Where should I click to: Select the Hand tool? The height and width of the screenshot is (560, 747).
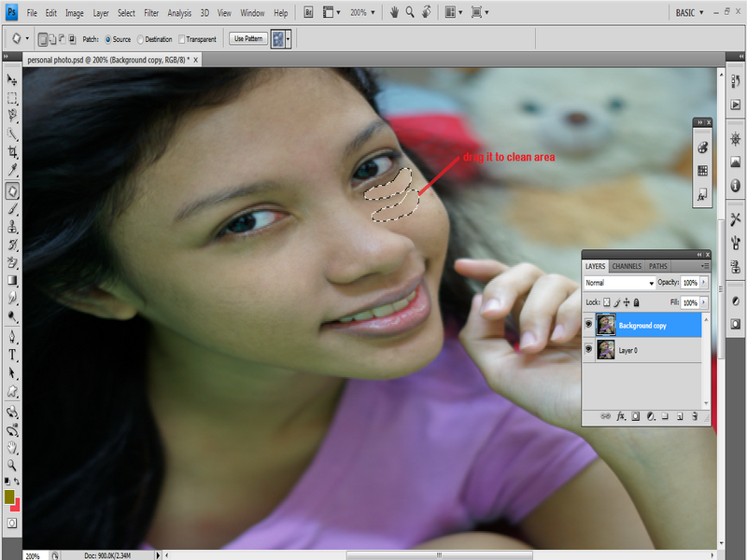(x=13, y=447)
